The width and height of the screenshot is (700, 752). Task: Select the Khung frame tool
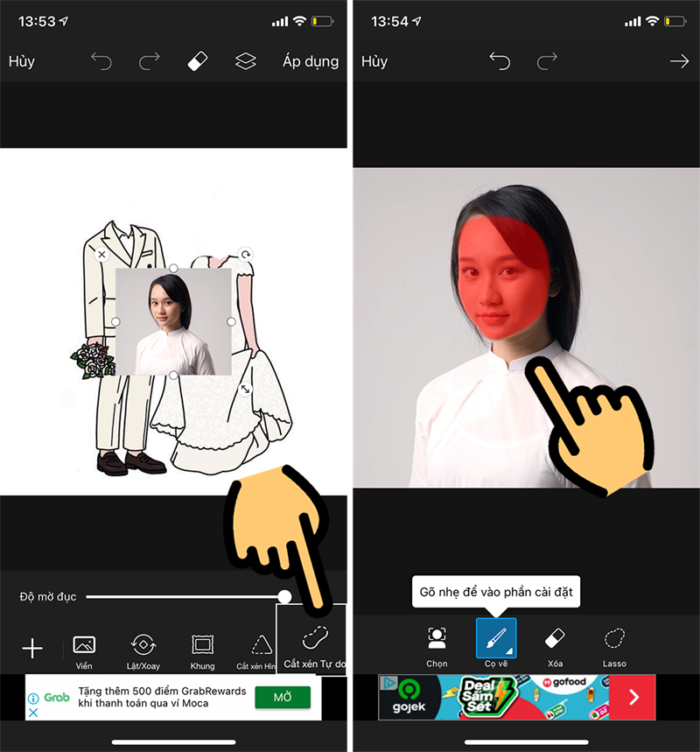point(202,645)
